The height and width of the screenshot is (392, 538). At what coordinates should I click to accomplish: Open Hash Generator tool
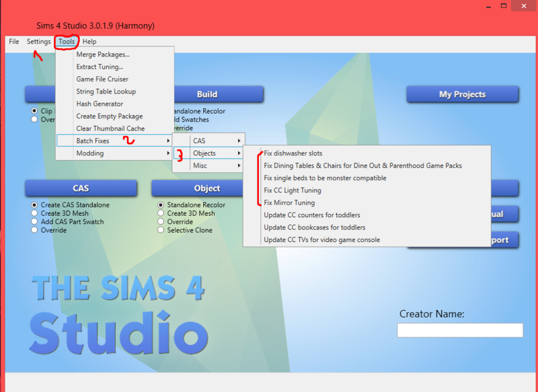tap(115, 104)
